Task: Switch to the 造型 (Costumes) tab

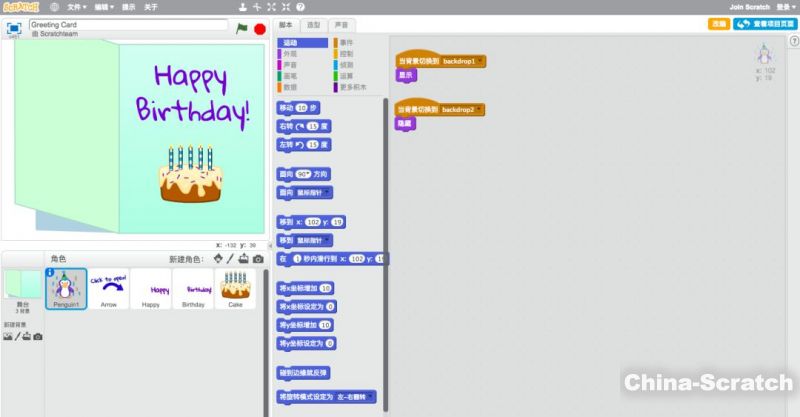Action: (x=314, y=24)
